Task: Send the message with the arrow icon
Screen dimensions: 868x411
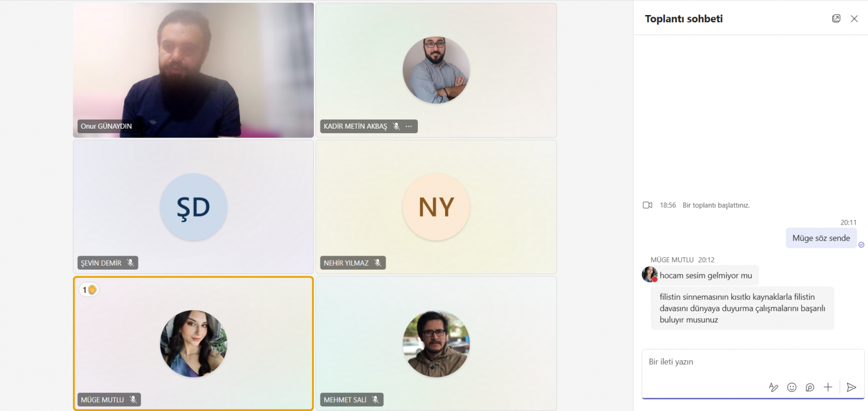Action: pos(851,387)
